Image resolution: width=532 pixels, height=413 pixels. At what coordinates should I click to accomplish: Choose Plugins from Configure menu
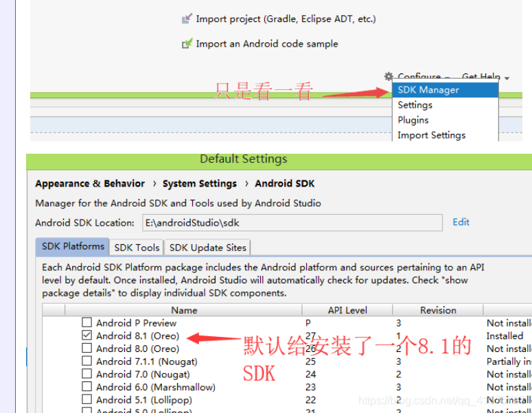(445, 120)
